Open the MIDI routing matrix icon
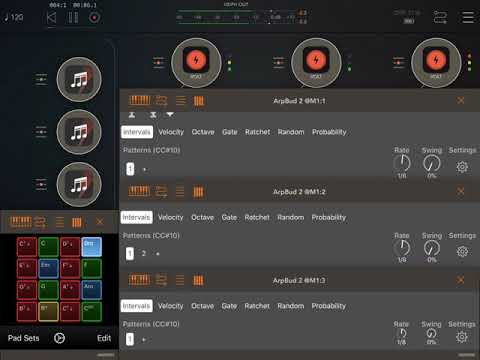Screen dimensions: 480x360 coord(440,17)
